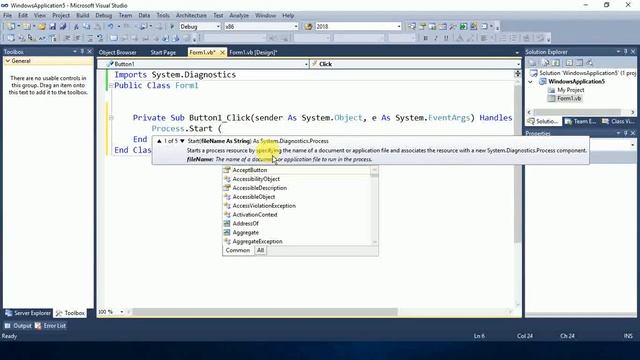The image size is (640, 360).
Task: Click the Properties icon in Solution Explorer toolbar
Action: [x=532, y=63]
